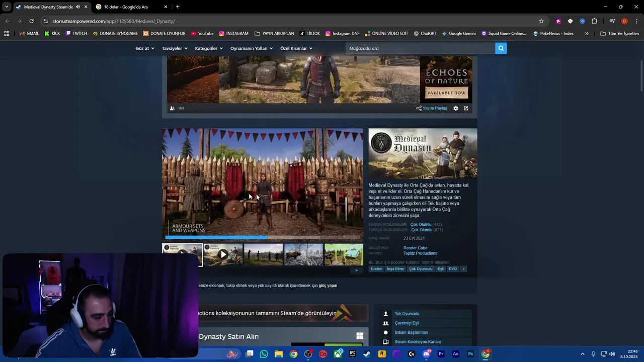Launch Adobe Audition from the taskbar

456,354
